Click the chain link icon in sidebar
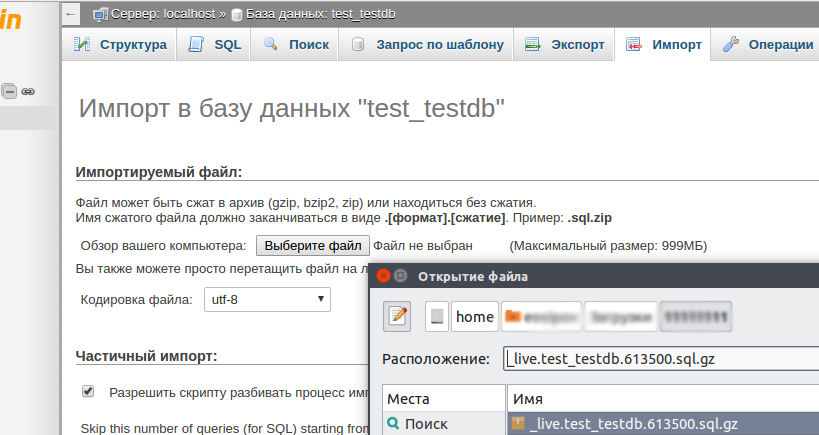This screenshot has width=819, height=435. tap(28, 91)
